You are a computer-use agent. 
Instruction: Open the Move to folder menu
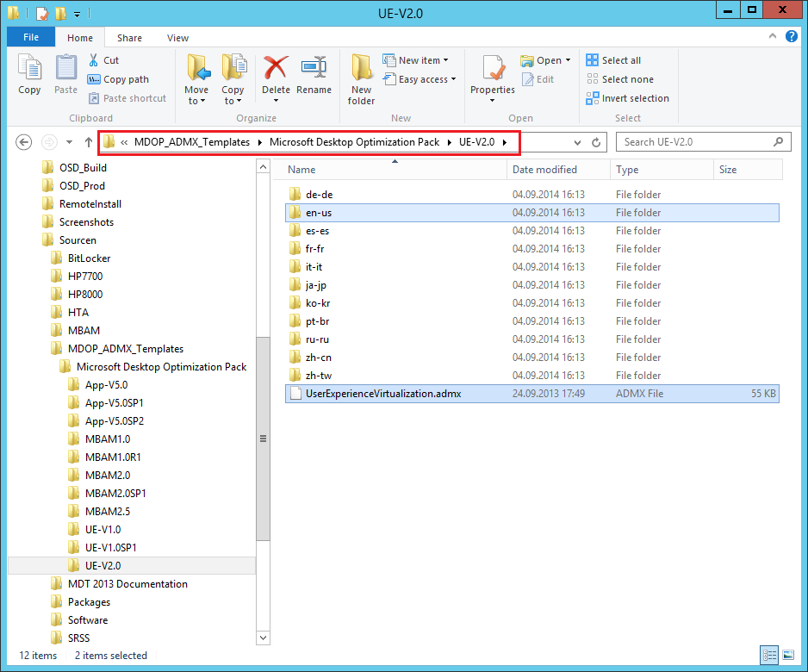[196, 79]
